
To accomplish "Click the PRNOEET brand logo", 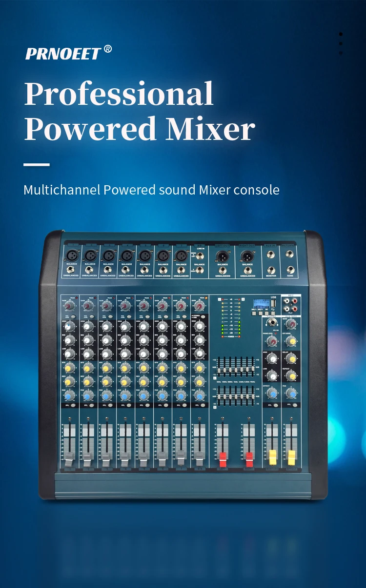I will pyautogui.click(x=68, y=52).
